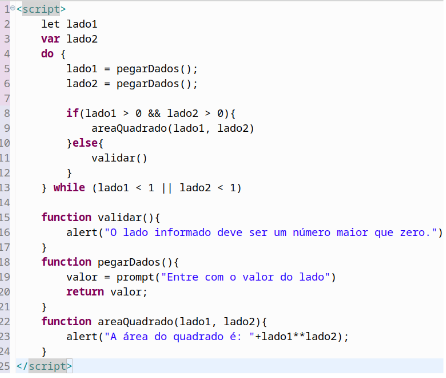Click the 'do {' statement
Viewport: 446px width, 378px height.
53,54
